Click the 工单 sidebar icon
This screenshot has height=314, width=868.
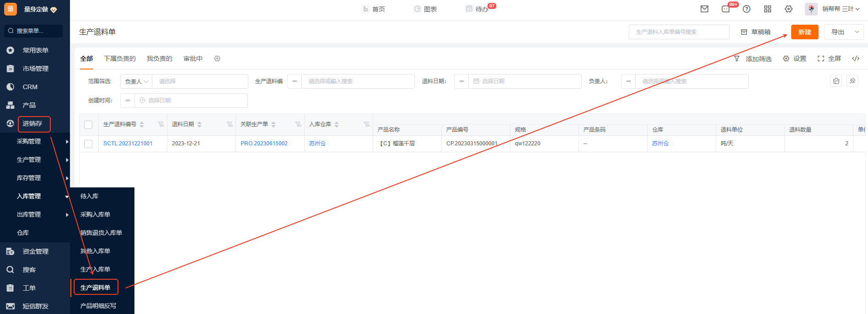(10, 288)
